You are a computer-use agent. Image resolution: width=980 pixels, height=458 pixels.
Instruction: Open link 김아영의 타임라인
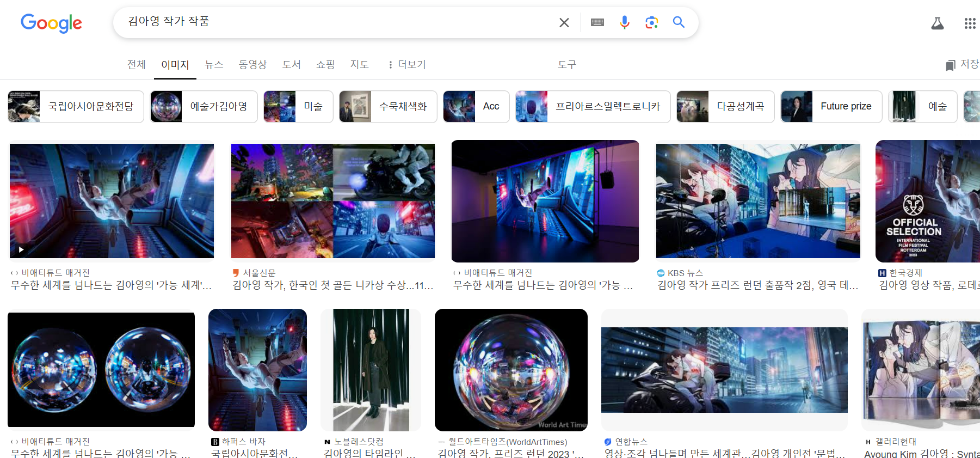coord(369,453)
